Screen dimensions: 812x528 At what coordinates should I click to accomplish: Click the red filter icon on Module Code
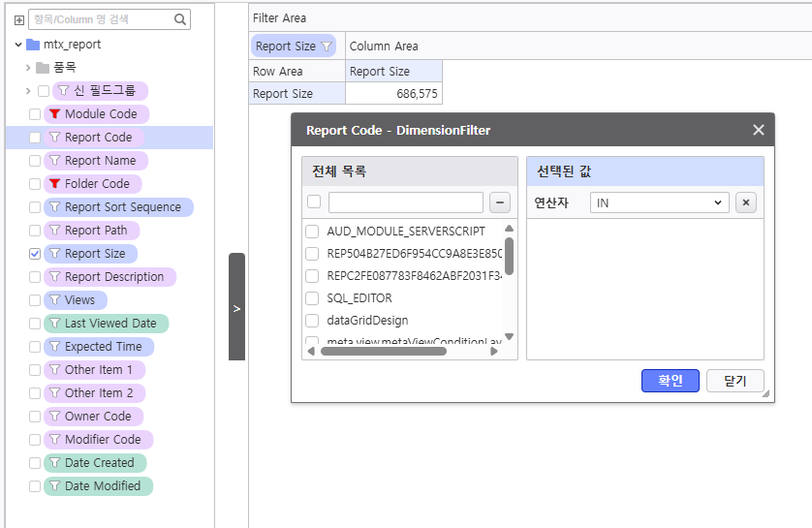pyautogui.click(x=54, y=114)
